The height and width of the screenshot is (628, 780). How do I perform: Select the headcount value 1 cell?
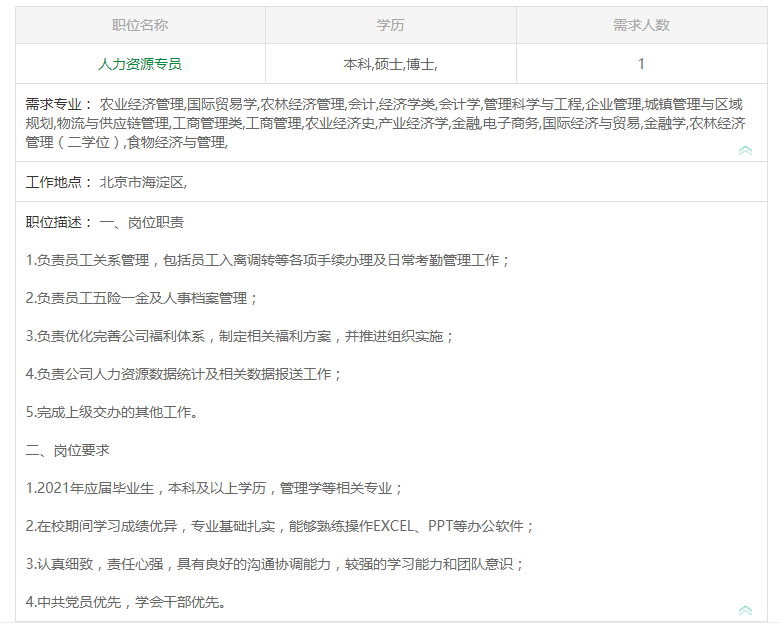tap(641, 64)
